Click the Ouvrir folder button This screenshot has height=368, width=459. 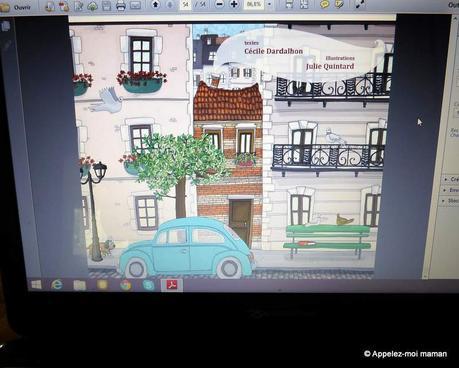(15, 6)
